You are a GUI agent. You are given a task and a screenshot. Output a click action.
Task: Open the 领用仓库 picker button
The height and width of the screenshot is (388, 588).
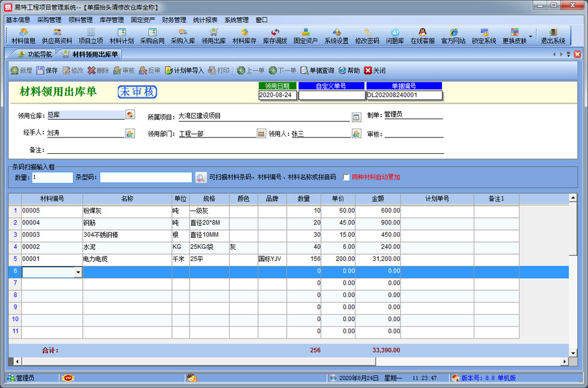point(130,115)
